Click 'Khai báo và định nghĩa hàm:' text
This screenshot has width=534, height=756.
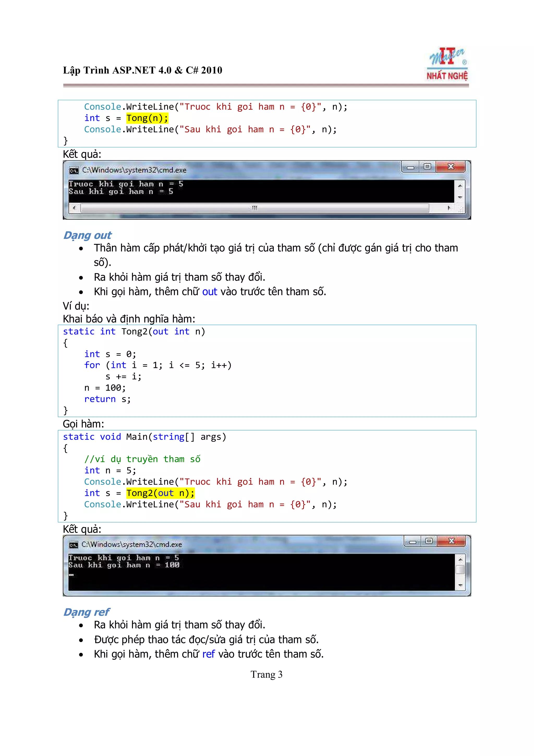[129, 319]
